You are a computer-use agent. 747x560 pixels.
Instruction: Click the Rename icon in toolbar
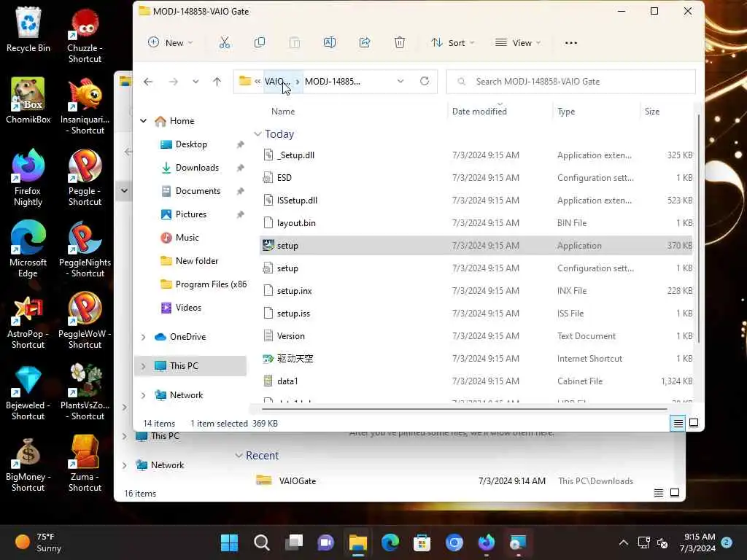click(330, 43)
